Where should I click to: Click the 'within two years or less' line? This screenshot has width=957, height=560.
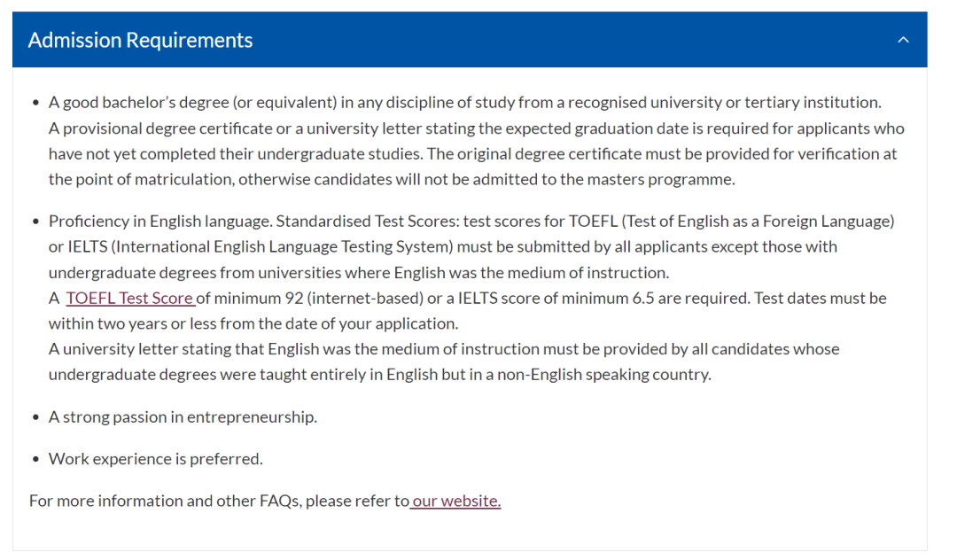253,324
